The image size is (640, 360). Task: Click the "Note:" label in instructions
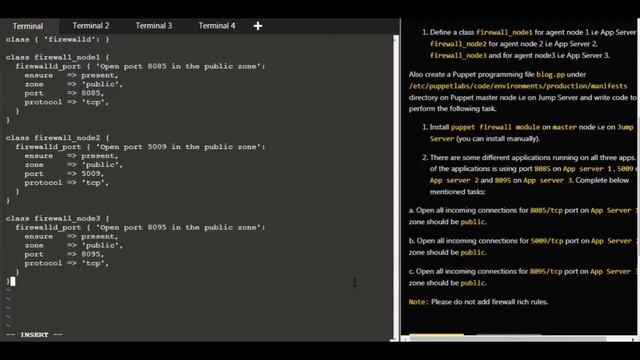[x=418, y=302]
